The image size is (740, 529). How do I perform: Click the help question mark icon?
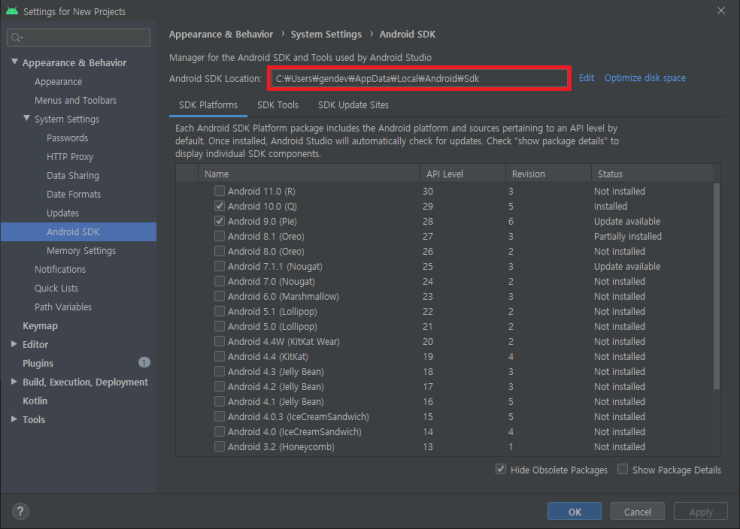click(20, 511)
